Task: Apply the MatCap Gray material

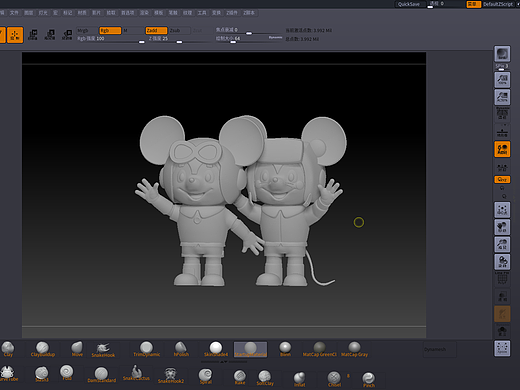Action: click(354, 349)
